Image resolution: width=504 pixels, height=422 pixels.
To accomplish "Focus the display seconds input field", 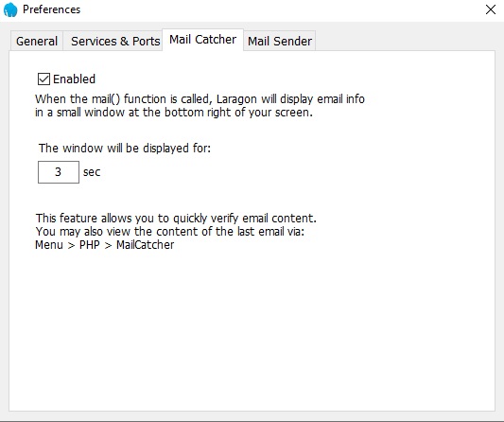I will (59, 172).
